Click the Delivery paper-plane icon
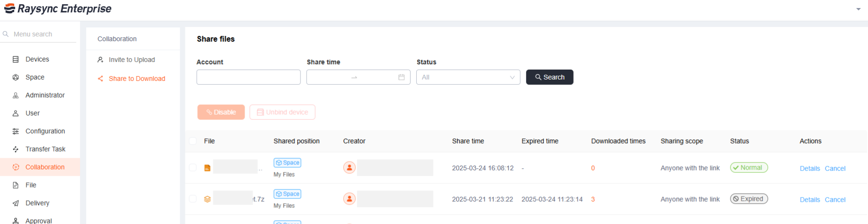The width and height of the screenshot is (868, 224). point(16,203)
